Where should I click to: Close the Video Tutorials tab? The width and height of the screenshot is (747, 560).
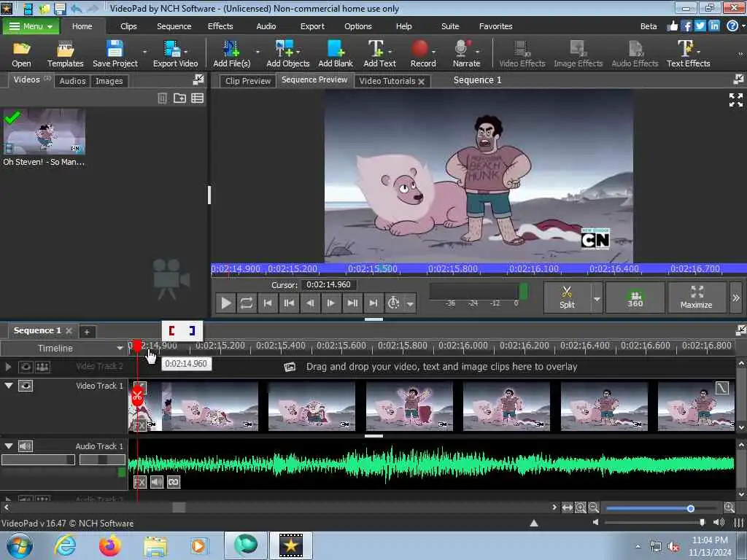tap(421, 82)
